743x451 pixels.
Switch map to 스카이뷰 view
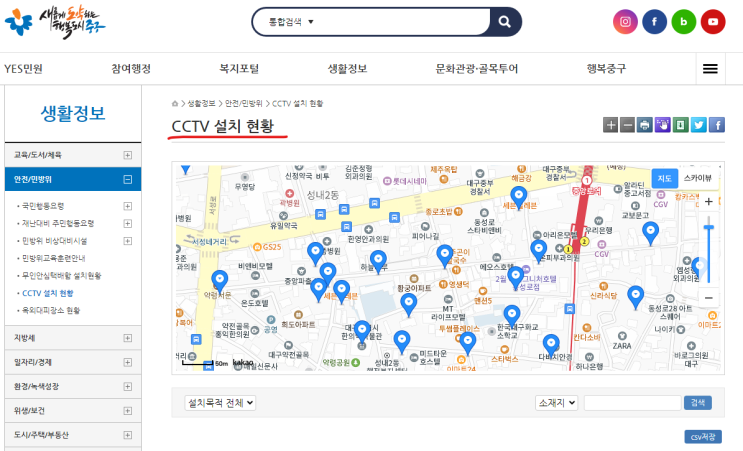point(698,178)
